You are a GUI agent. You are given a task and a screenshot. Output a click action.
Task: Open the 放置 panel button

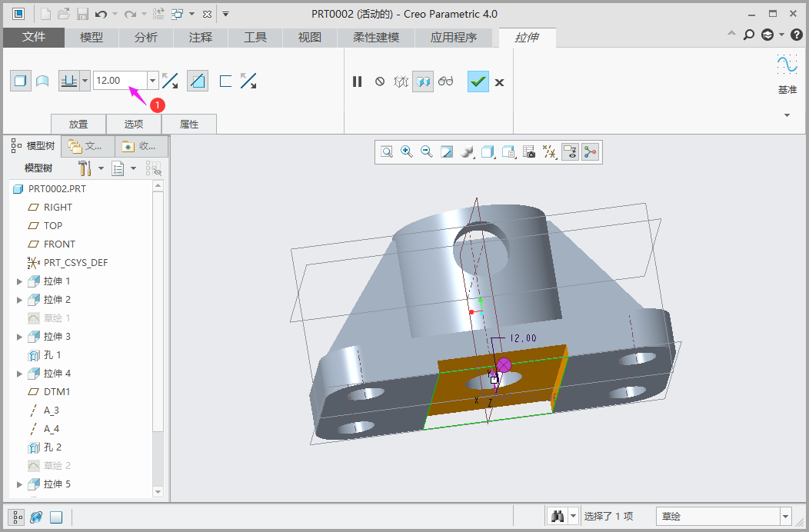point(78,124)
